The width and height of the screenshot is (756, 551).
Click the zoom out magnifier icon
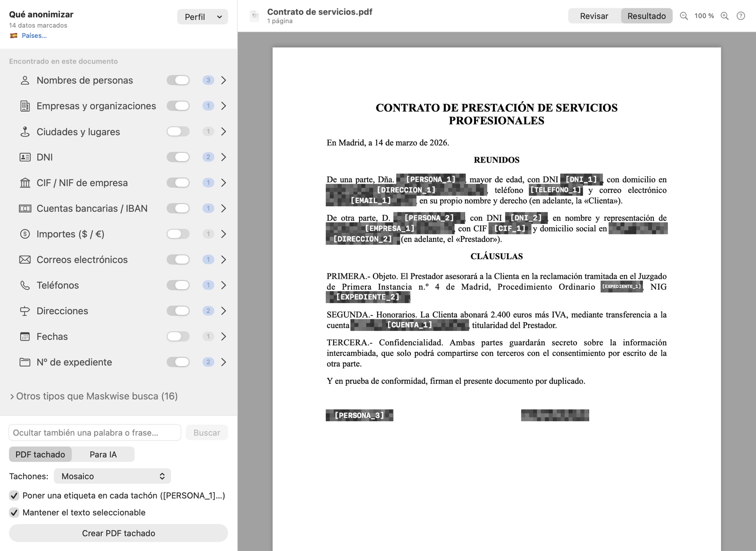click(x=684, y=16)
